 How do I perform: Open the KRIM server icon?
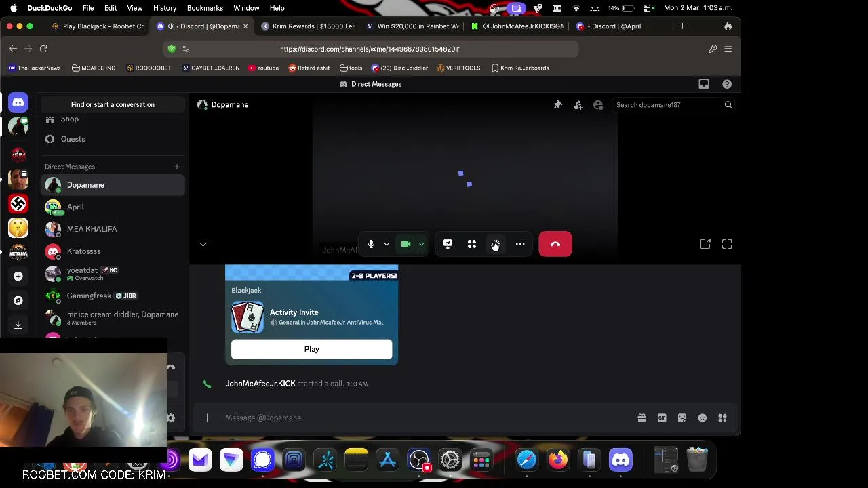tap(18, 154)
